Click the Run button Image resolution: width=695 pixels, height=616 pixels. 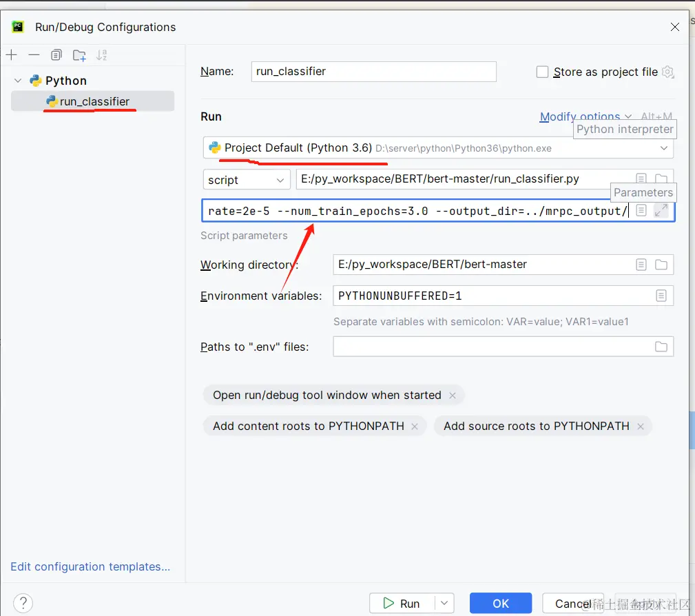click(x=402, y=603)
